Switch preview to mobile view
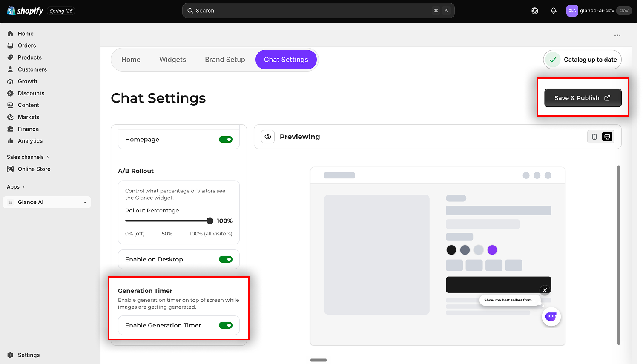 click(x=594, y=137)
